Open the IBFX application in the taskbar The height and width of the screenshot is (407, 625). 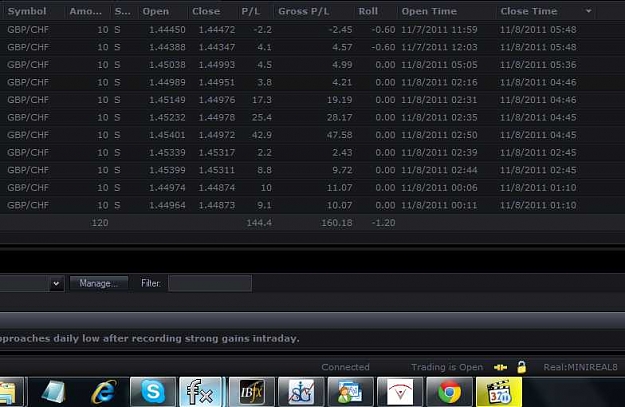pyautogui.click(x=252, y=392)
